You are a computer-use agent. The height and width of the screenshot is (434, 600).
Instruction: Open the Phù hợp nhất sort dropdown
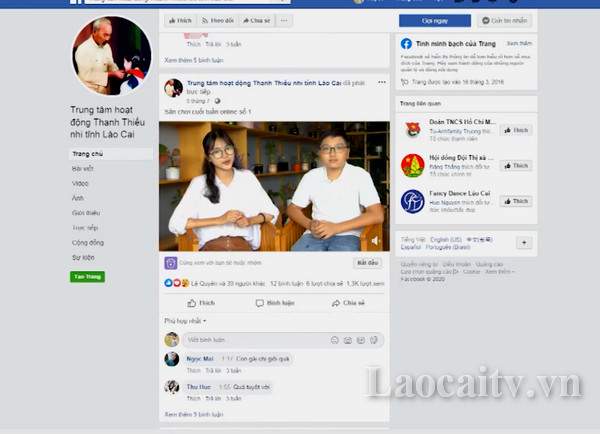click(x=185, y=321)
